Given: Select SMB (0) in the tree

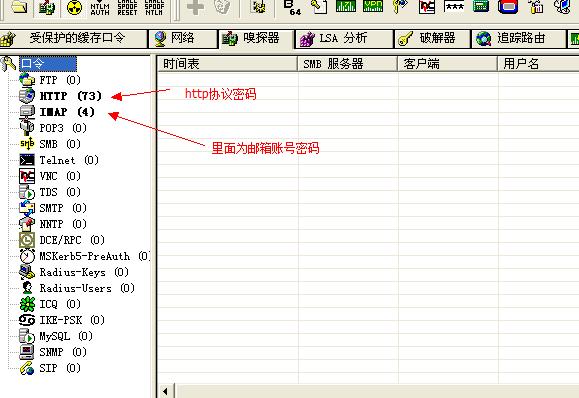Looking at the screenshot, I should [x=60, y=144].
